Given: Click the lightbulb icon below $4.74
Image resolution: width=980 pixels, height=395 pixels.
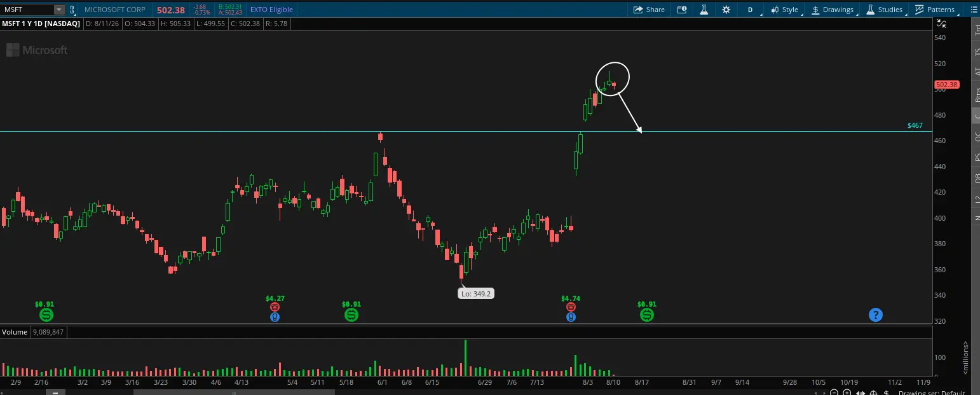Looking at the screenshot, I should tap(571, 316).
